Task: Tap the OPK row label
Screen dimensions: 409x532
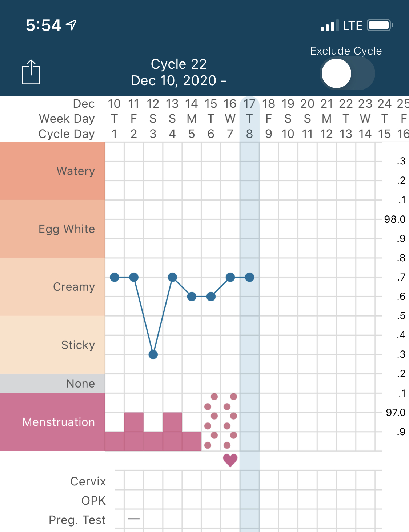Action: click(x=93, y=501)
